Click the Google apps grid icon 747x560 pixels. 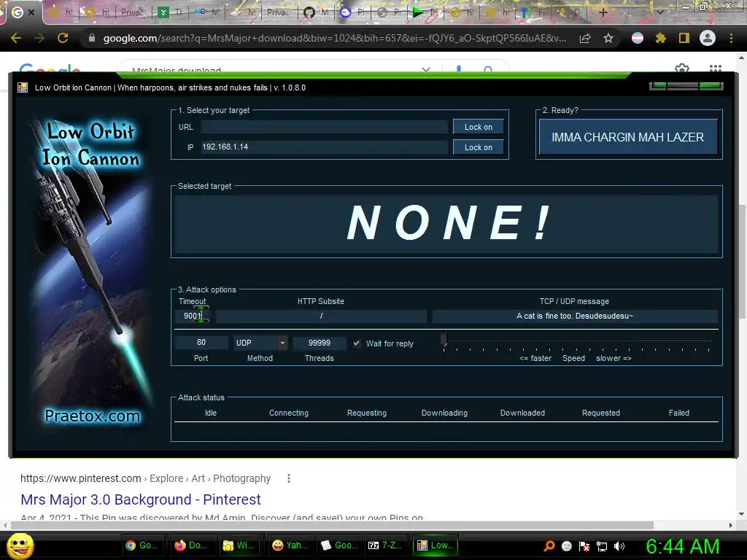tap(716, 69)
